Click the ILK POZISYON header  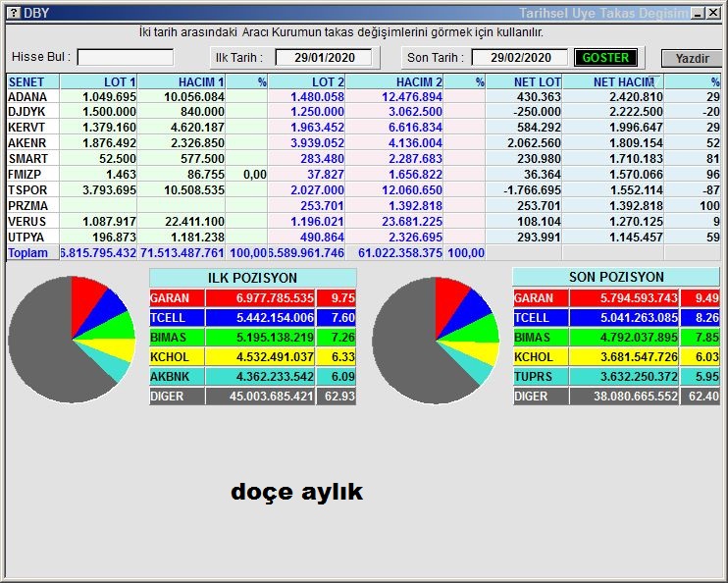(252, 278)
